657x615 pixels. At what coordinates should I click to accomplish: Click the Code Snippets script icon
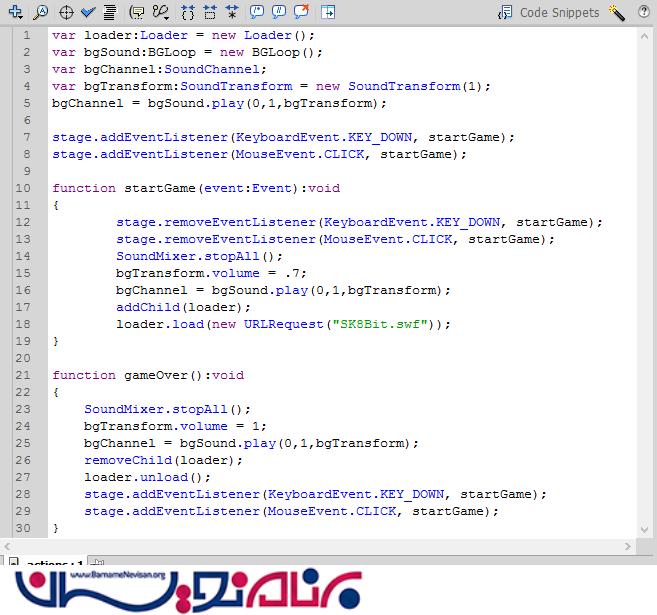click(x=505, y=13)
